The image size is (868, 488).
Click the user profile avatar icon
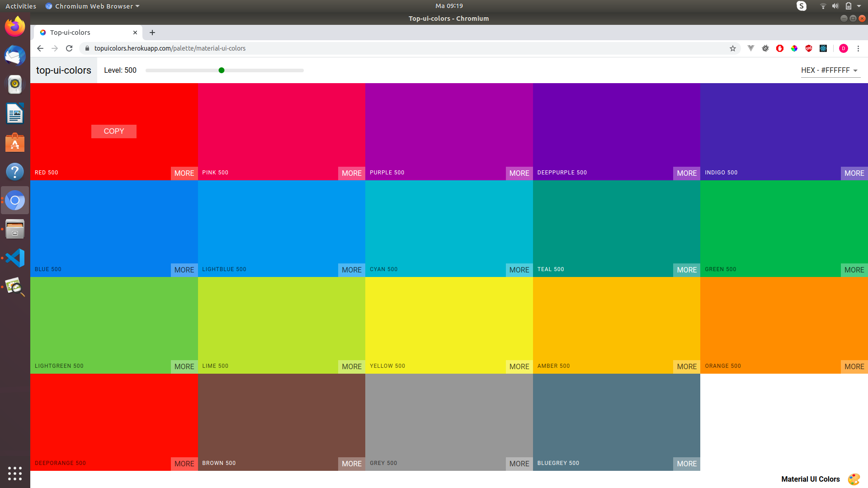(x=843, y=48)
